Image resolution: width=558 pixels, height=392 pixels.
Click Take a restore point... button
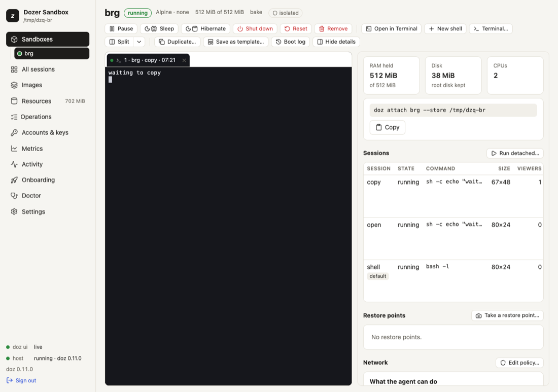point(507,315)
